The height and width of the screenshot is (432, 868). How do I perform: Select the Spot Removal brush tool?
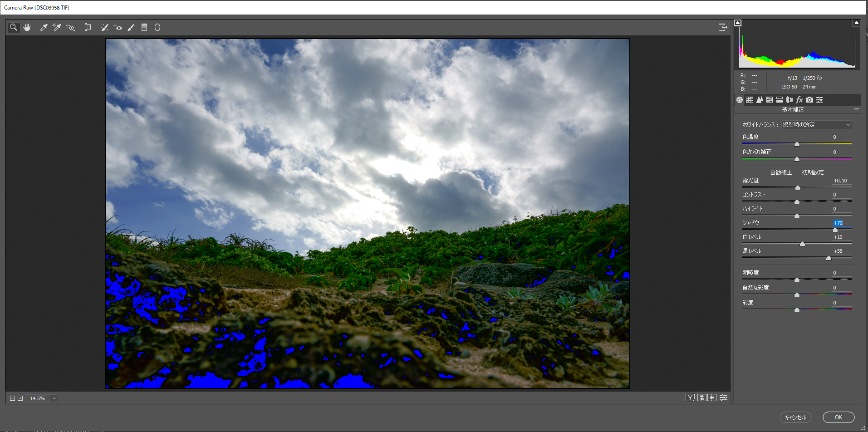pos(104,28)
